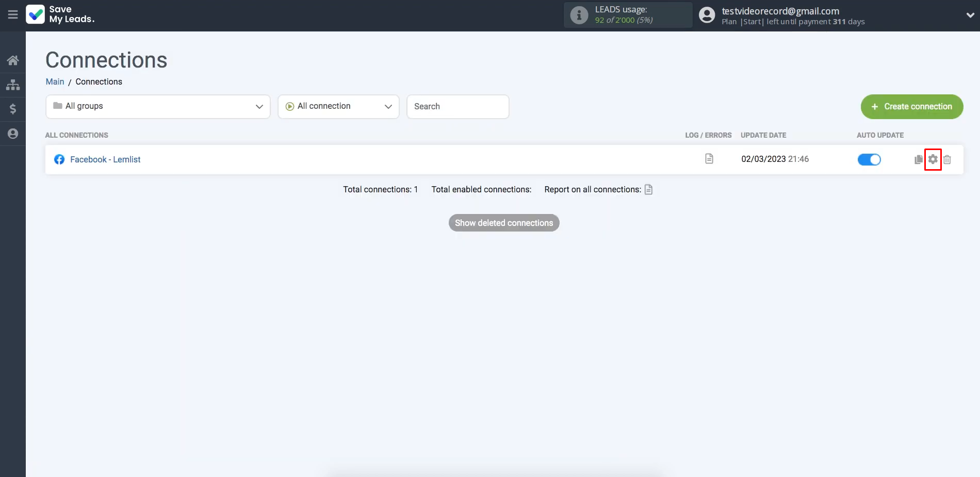Click the account email testvideorecord@gmail.com
The image size is (980, 477).
tap(780, 11)
